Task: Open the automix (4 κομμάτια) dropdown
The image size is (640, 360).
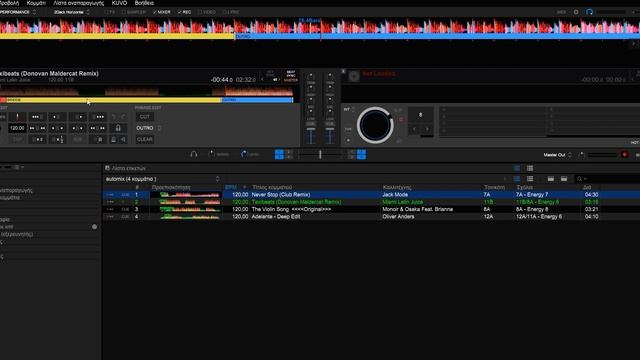Action: 162,179
